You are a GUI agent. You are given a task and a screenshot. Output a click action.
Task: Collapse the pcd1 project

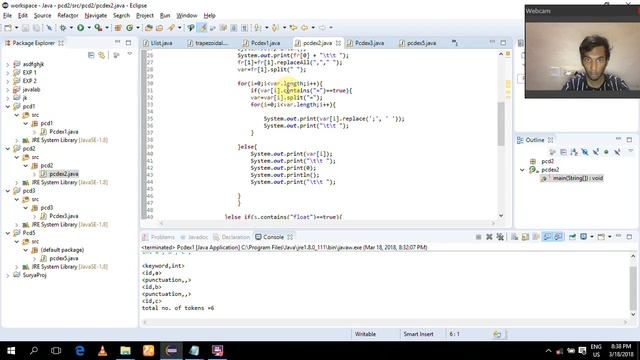(x=8, y=107)
